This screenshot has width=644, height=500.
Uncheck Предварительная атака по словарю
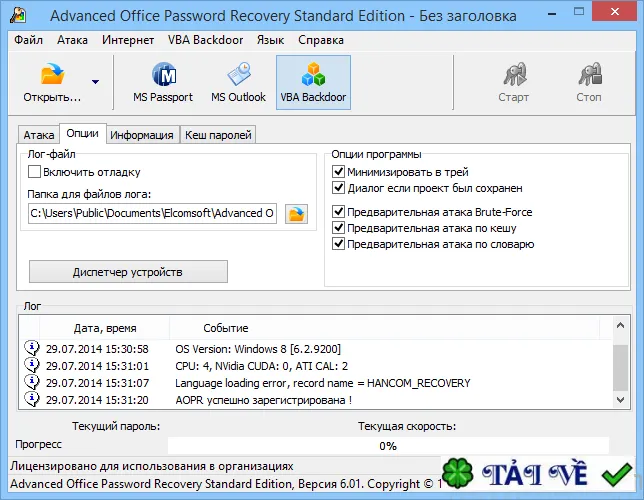pyautogui.click(x=338, y=244)
